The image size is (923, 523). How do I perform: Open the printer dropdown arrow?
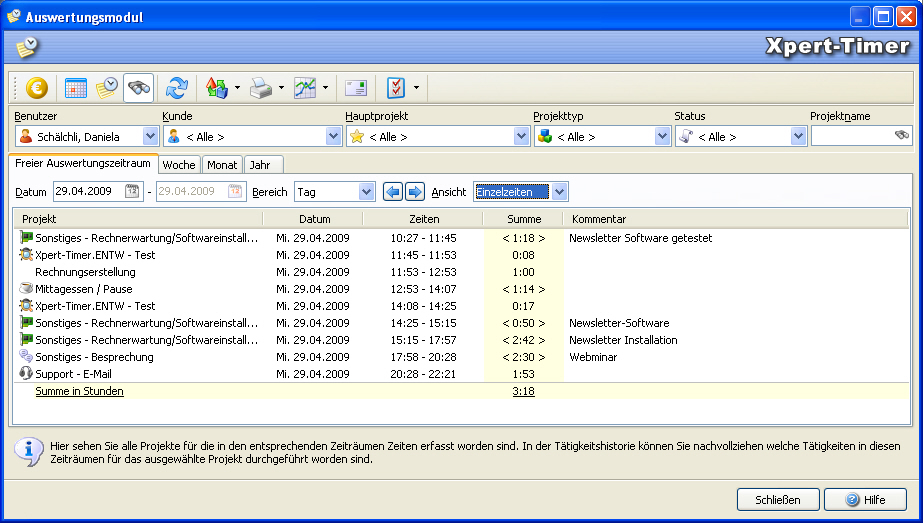pyautogui.click(x=281, y=88)
